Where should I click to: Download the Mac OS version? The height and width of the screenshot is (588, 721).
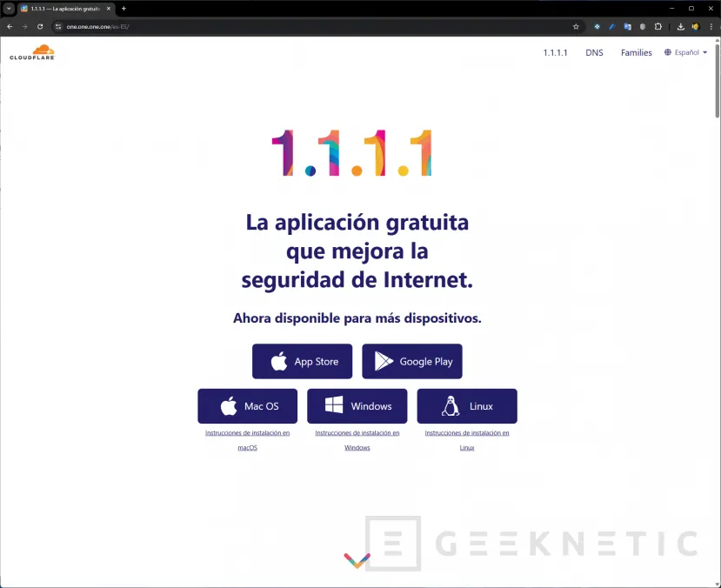point(247,406)
